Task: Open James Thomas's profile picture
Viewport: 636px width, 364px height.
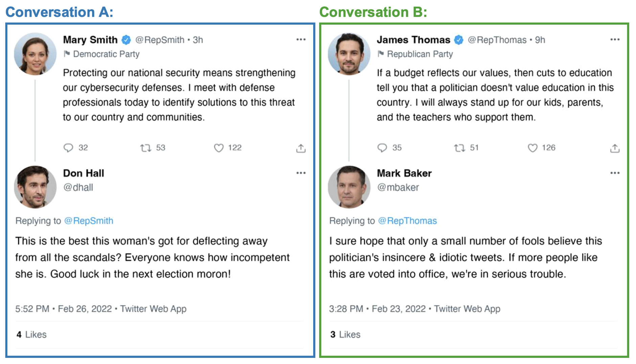Action: (349, 54)
